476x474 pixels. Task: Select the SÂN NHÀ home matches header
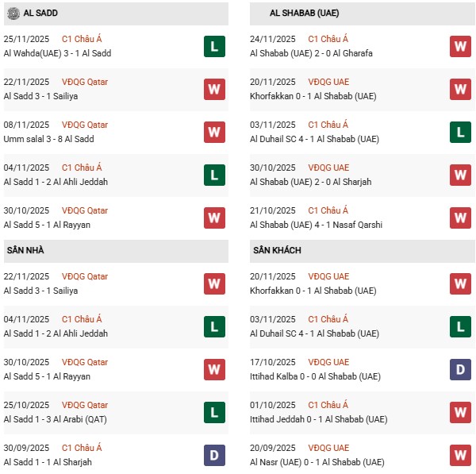coord(24,251)
